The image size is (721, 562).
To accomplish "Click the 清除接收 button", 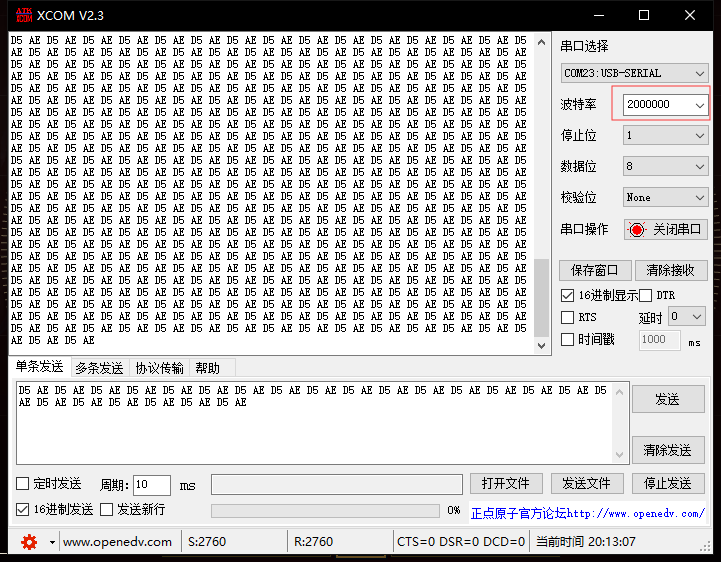I will (x=670, y=270).
